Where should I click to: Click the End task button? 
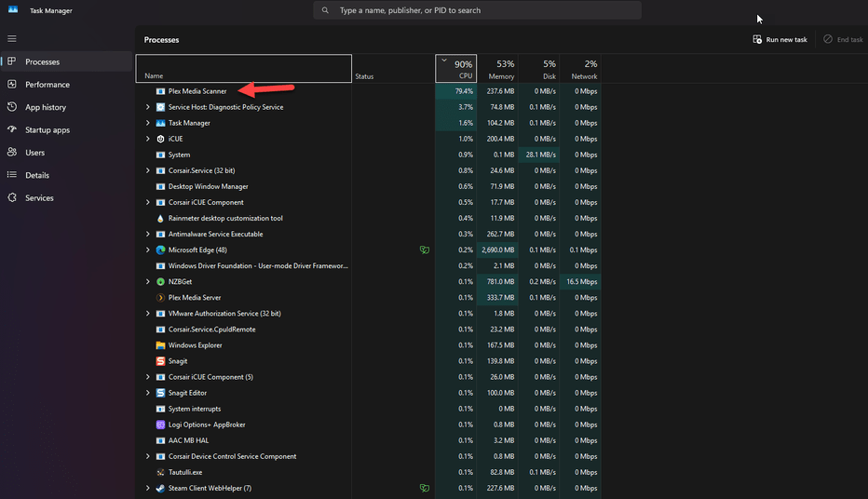pos(843,39)
